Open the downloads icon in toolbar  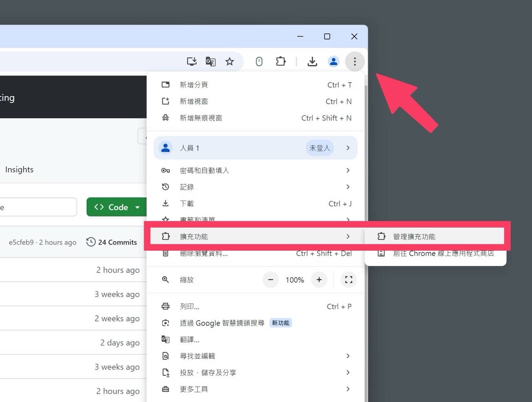tap(312, 61)
